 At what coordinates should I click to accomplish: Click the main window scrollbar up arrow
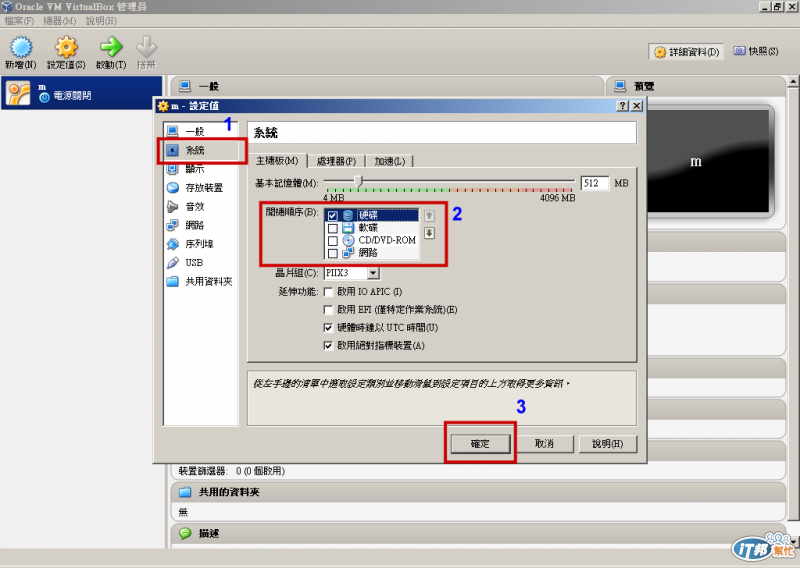[x=793, y=82]
